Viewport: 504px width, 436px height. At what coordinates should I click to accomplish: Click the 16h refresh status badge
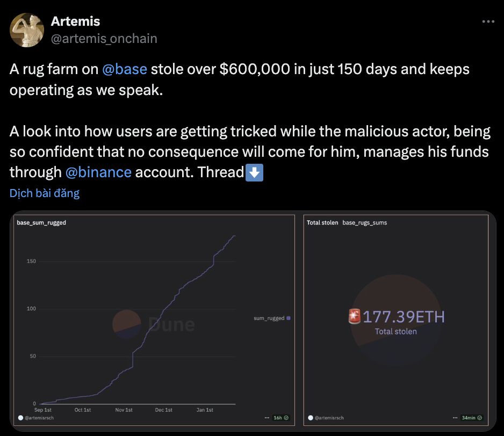[x=281, y=418]
